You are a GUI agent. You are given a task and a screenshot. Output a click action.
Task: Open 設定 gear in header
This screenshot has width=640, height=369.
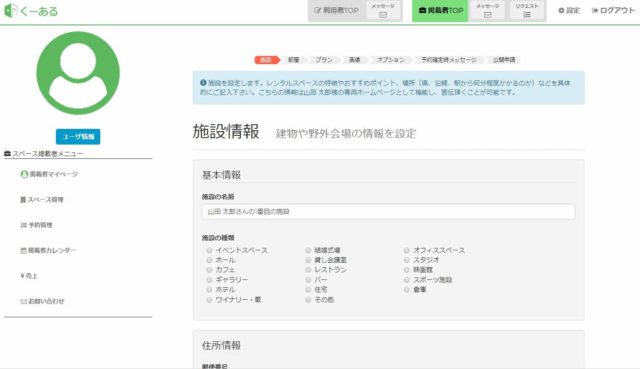pyautogui.click(x=569, y=11)
